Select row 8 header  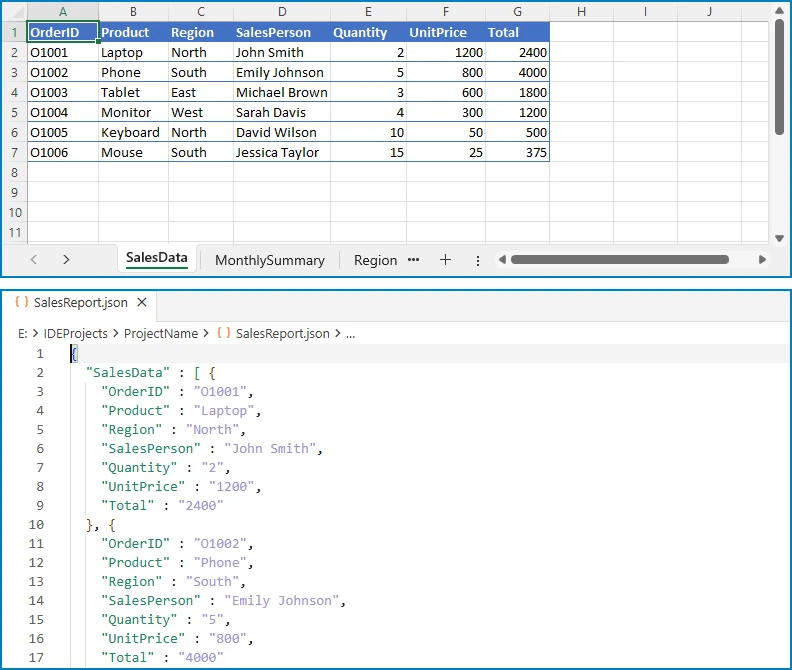coord(14,172)
